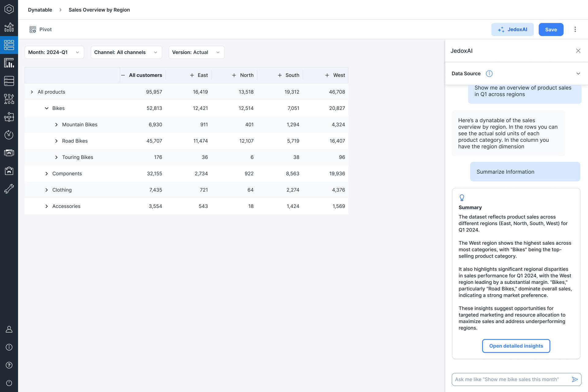Expand the Road Bikes row

56,141
